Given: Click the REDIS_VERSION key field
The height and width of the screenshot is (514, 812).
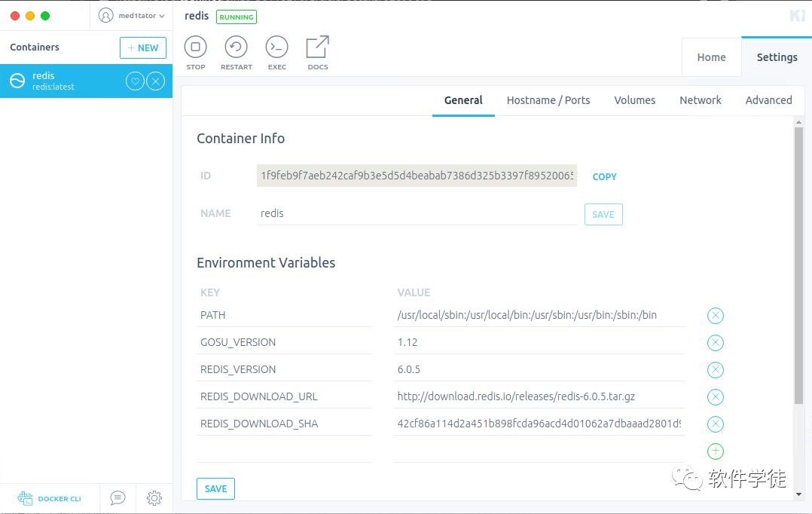Looking at the screenshot, I should 284,369.
